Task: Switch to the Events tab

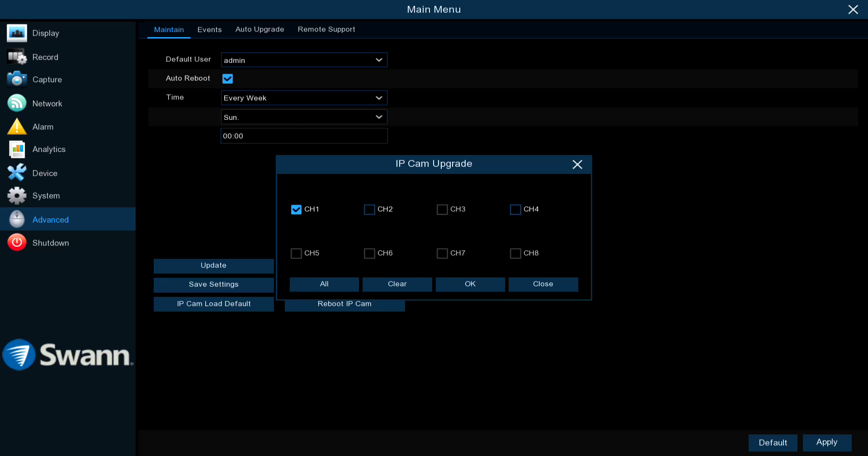Action: (x=209, y=29)
